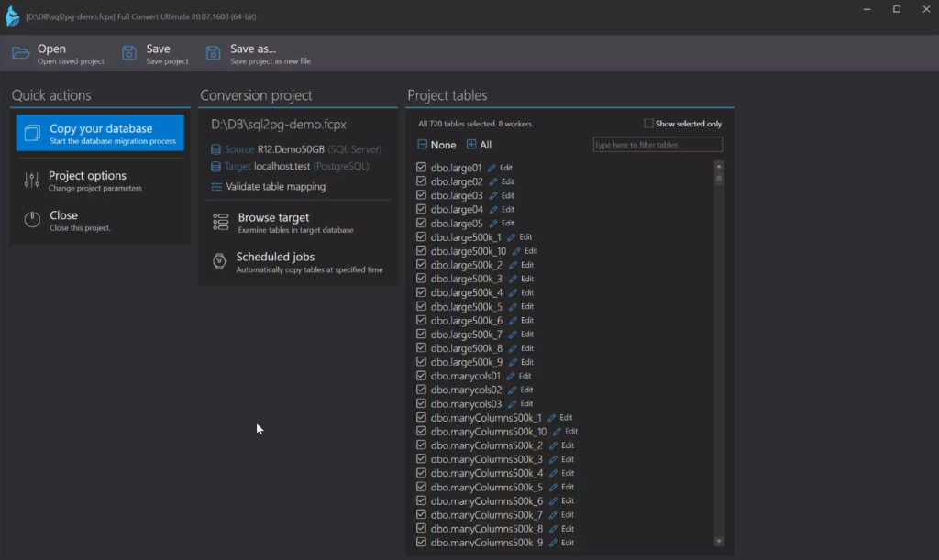Click the Close project power icon
This screenshot has height=560, width=939.
pyautogui.click(x=32, y=220)
